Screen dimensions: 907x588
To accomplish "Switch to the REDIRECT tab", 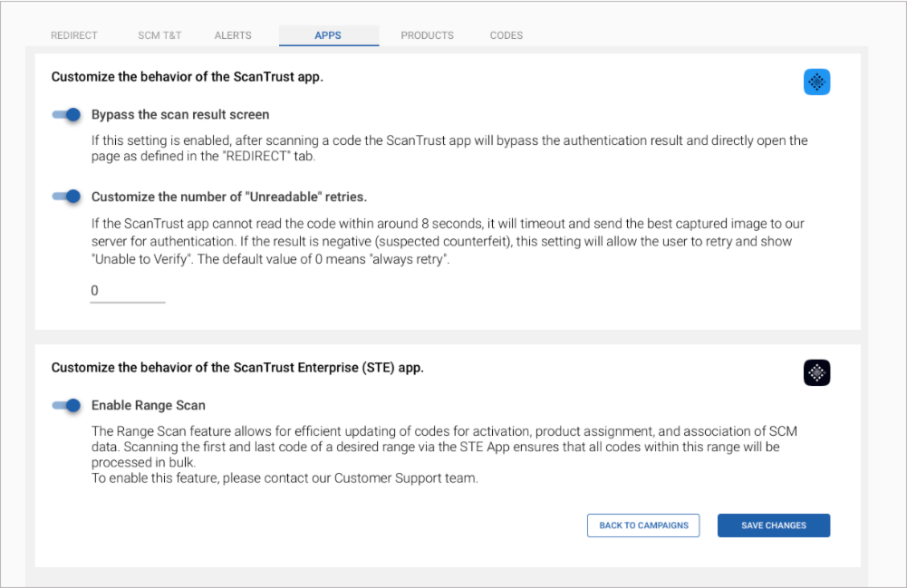I will pos(74,35).
